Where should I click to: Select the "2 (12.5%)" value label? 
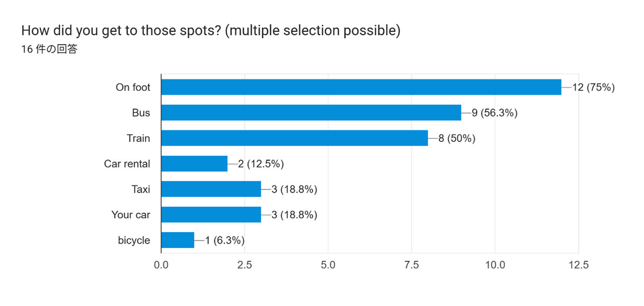coord(261,164)
